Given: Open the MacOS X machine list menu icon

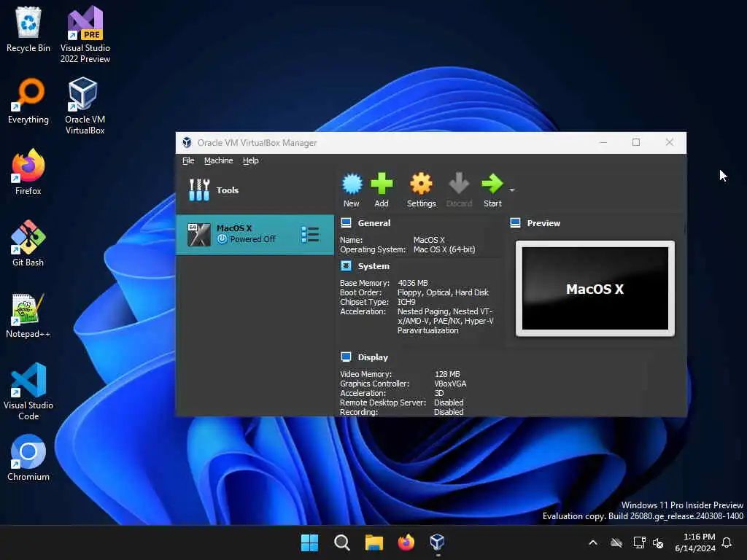Looking at the screenshot, I should (x=310, y=235).
